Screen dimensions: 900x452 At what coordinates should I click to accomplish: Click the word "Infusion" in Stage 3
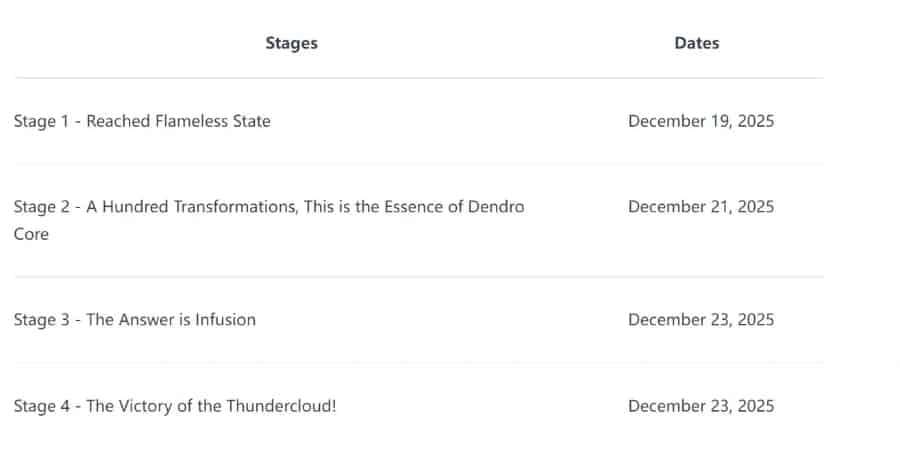224,320
